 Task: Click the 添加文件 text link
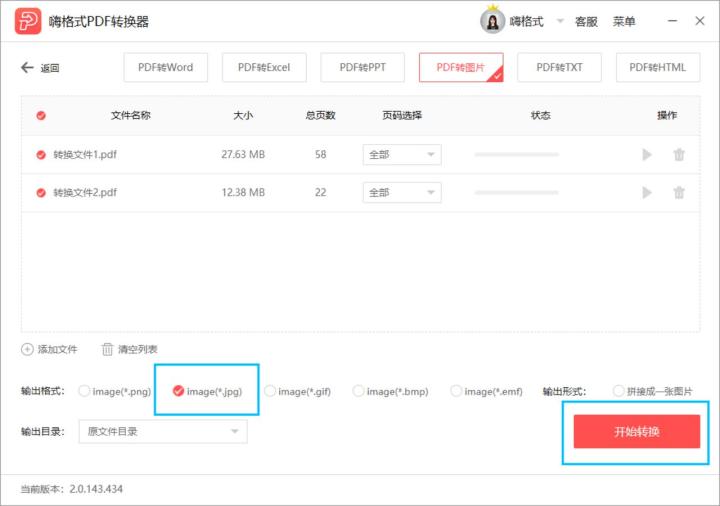coord(57,349)
